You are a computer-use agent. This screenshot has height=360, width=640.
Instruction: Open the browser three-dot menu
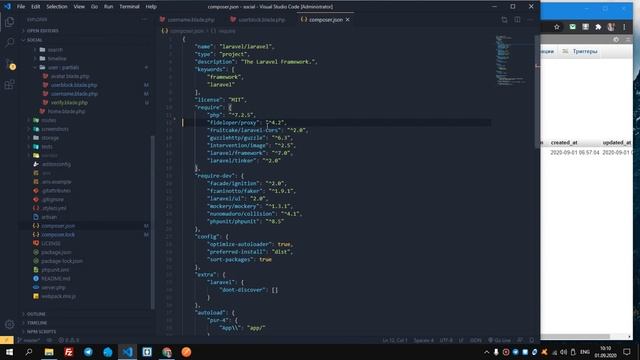(x=624, y=27)
